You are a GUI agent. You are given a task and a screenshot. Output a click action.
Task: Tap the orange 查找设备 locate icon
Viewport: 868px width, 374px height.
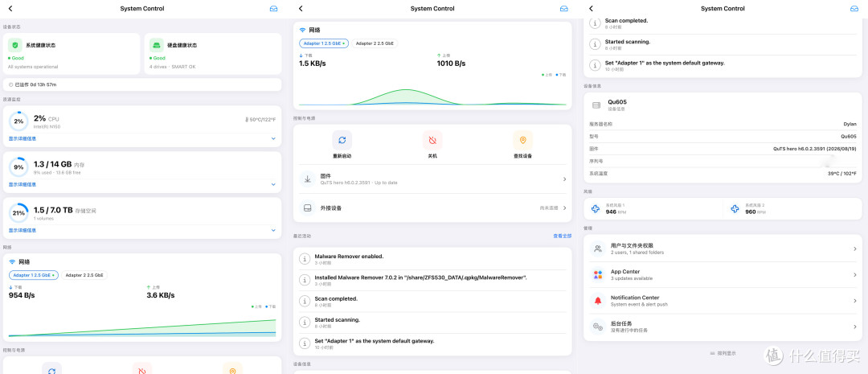[522, 140]
